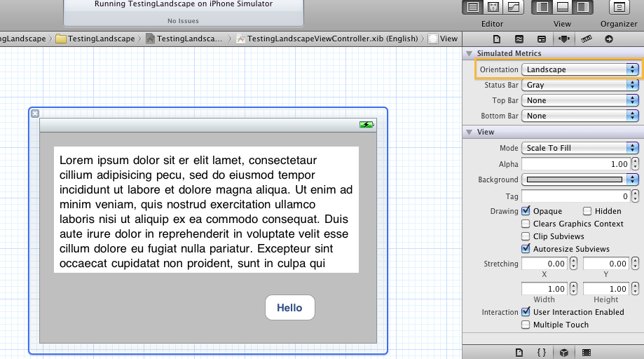644x359 pixels.
Task: Select the Version editor icon
Action: (514, 7)
